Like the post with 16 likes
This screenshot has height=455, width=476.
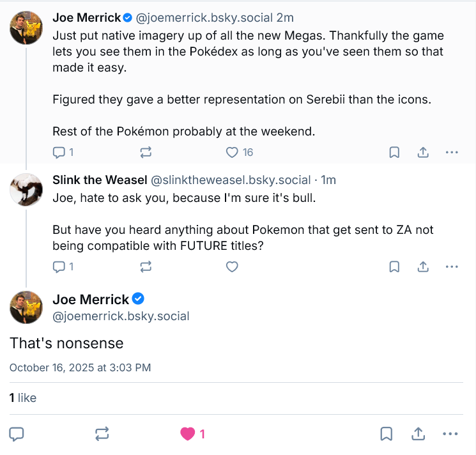[233, 152]
